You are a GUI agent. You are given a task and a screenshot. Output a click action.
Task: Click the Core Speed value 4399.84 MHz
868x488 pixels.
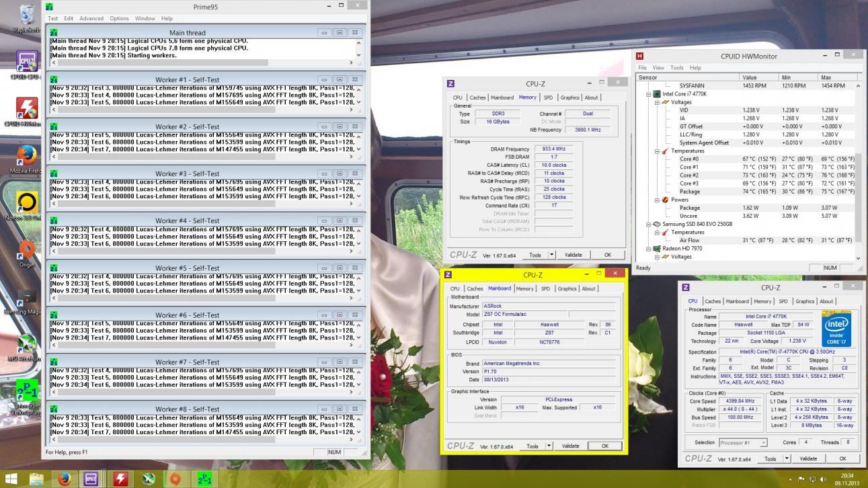739,401
